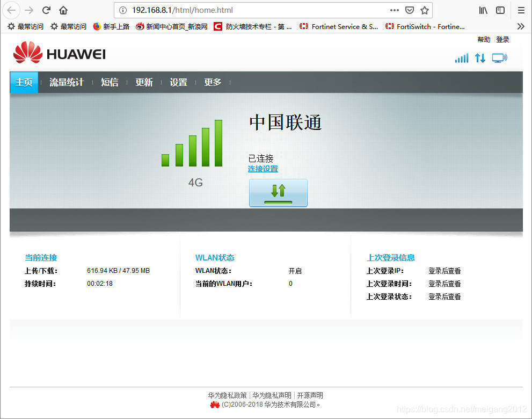
Task: Select the 主页 tab
Action: 24,82
